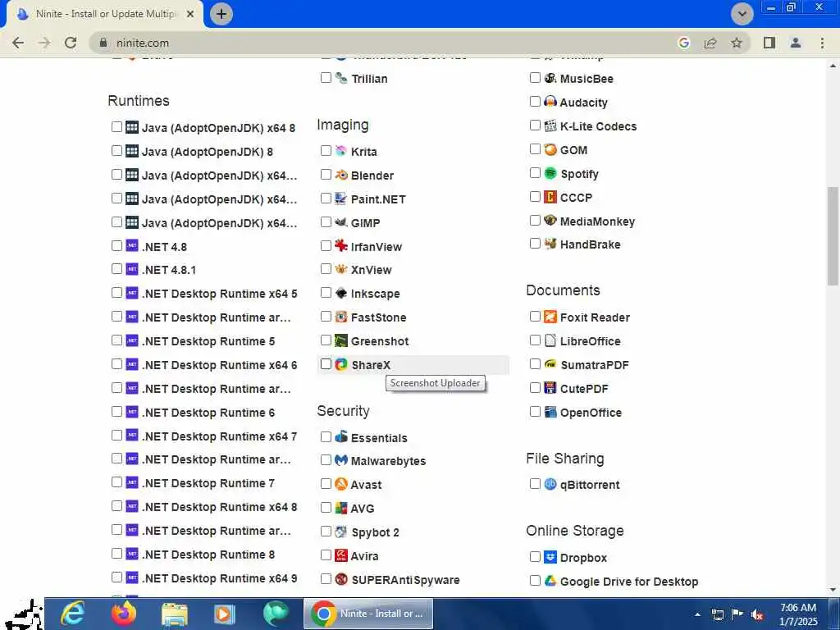The image size is (840, 630).
Task: Go back to the previous page
Action: point(18,43)
